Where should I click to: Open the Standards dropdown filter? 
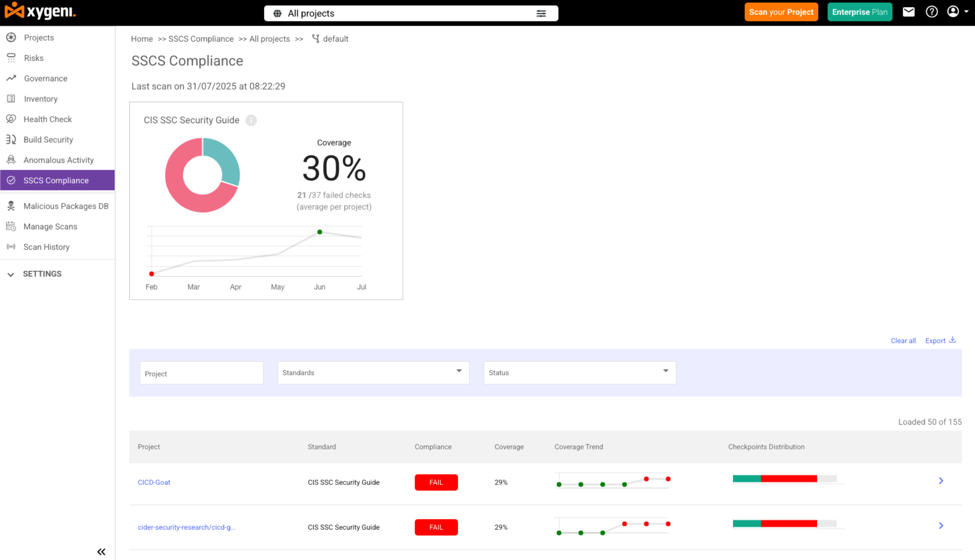(373, 372)
